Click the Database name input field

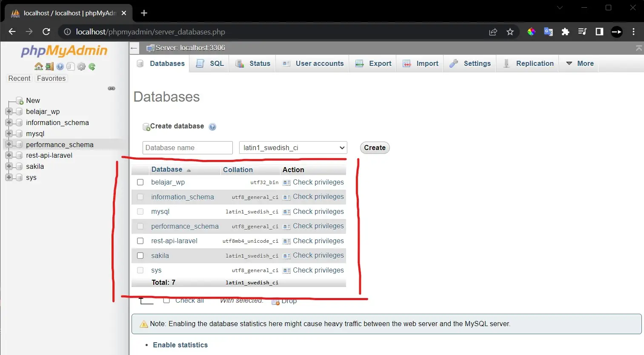click(x=188, y=148)
